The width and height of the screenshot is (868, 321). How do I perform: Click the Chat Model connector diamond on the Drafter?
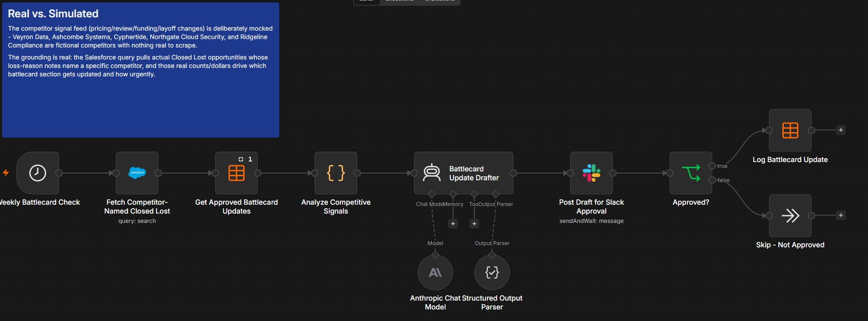pyautogui.click(x=432, y=194)
